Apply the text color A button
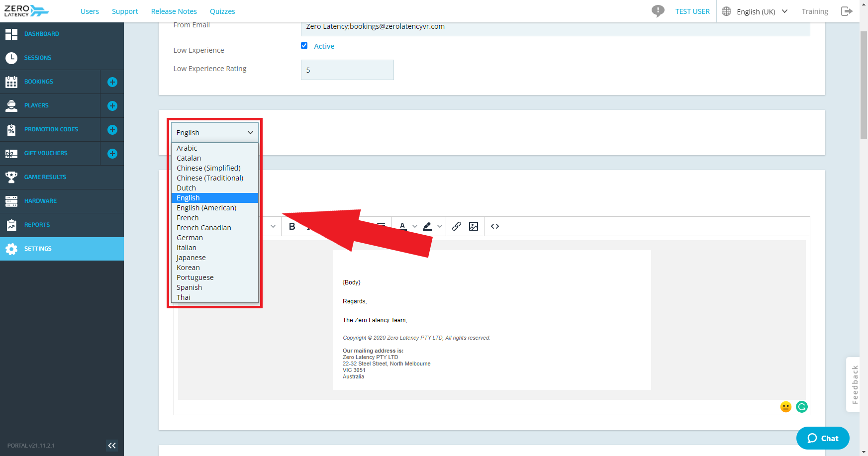Image resolution: width=868 pixels, height=456 pixels. click(x=402, y=226)
